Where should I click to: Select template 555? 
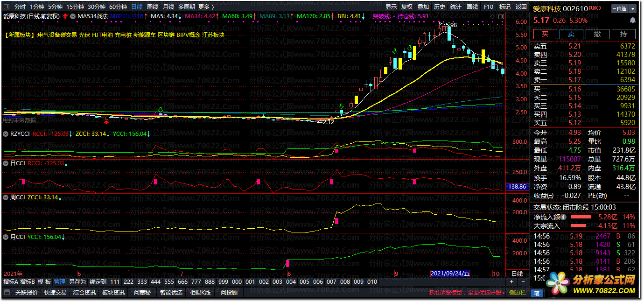coord(169,282)
